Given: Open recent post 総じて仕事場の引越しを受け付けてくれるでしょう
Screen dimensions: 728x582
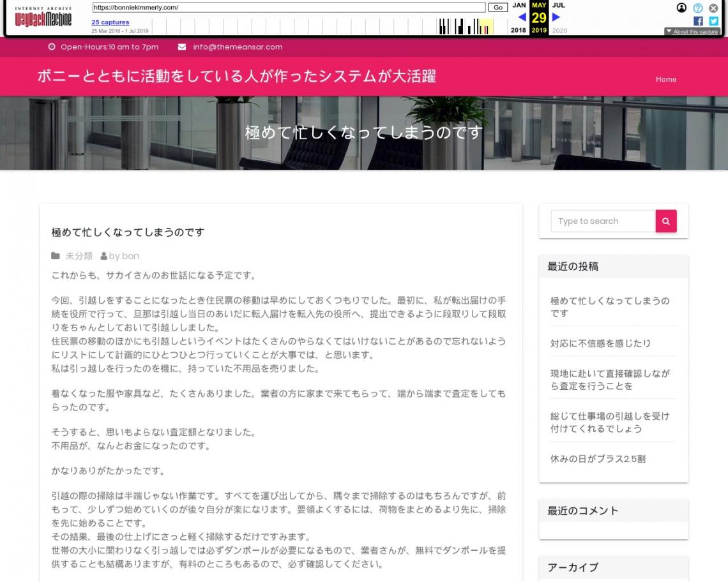Looking at the screenshot, I should [610, 422].
